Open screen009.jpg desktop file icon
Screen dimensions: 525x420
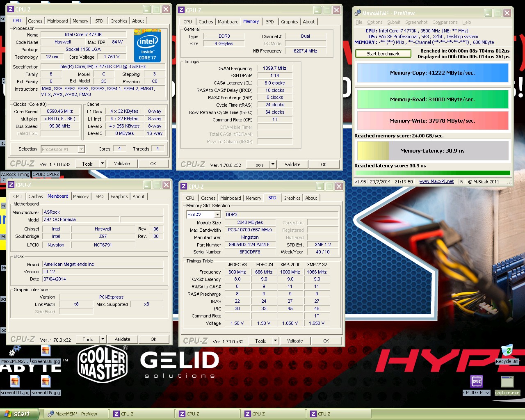(x=46, y=382)
